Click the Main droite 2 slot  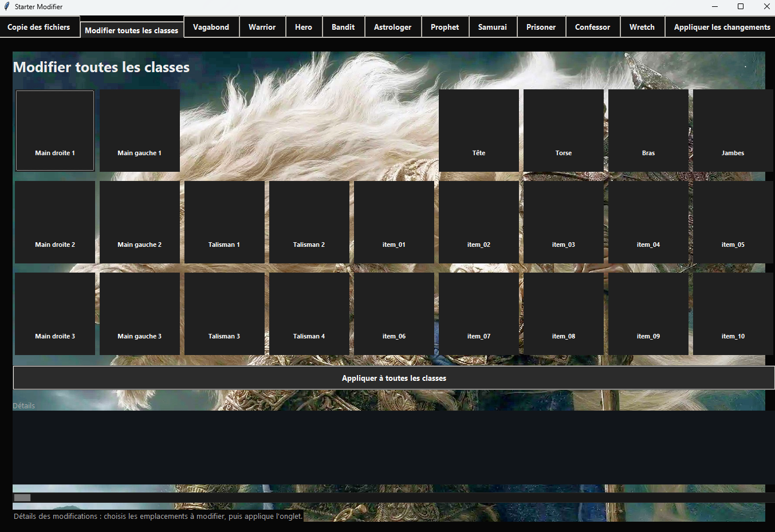(55, 222)
